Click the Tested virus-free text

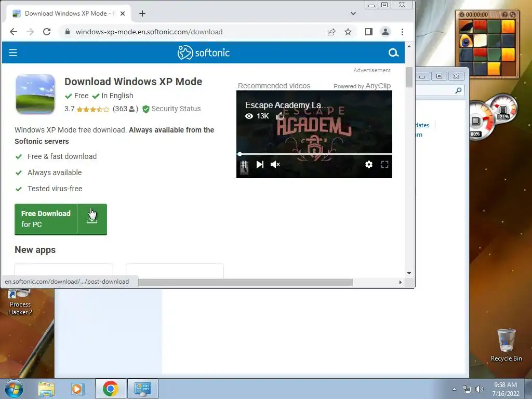[55, 189]
